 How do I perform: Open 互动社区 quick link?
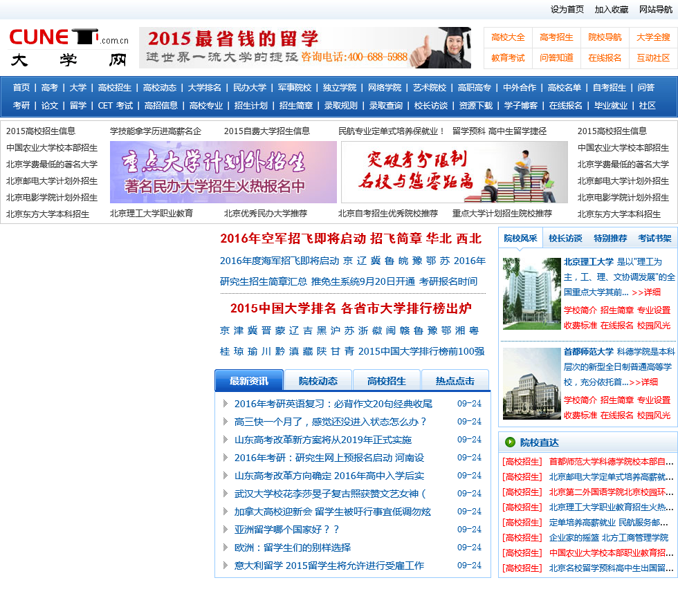(653, 58)
